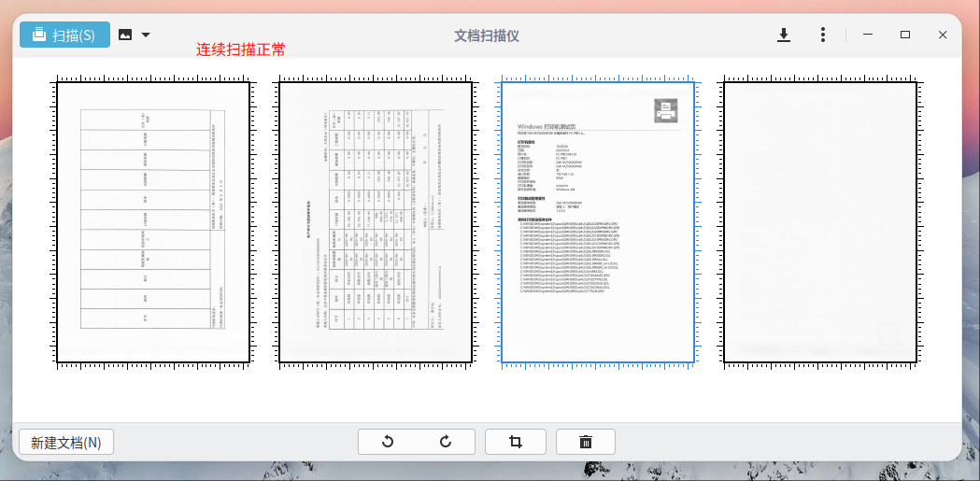
Task: Rotate the page clockwise
Action: (x=446, y=443)
